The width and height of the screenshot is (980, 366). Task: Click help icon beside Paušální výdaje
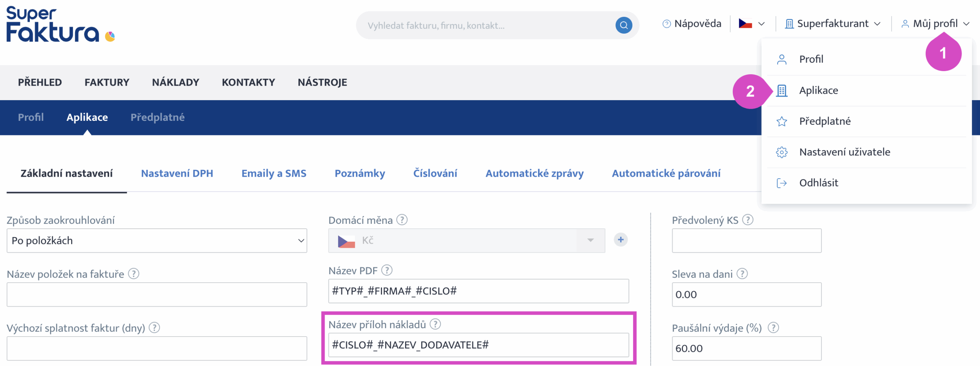pyautogui.click(x=773, y=328)
